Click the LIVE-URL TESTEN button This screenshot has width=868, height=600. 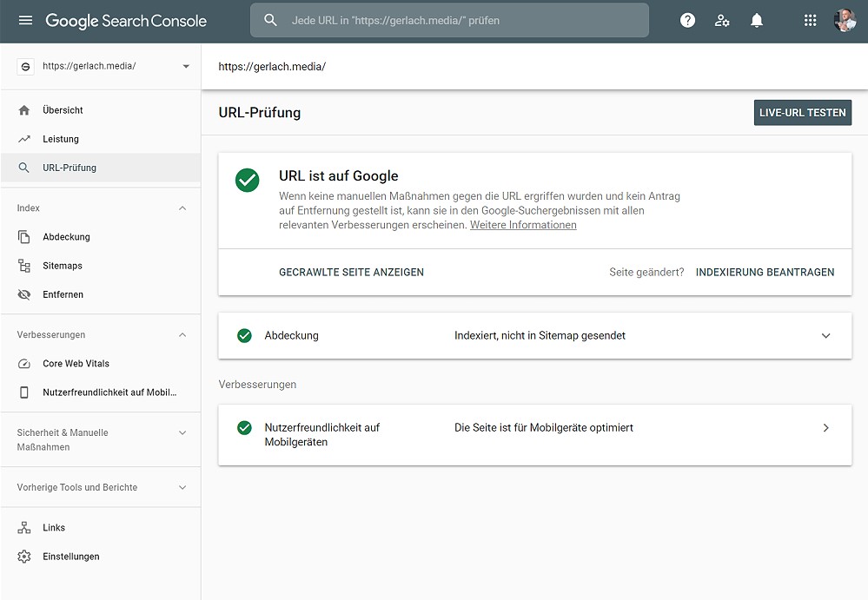(x=802, y=113)
